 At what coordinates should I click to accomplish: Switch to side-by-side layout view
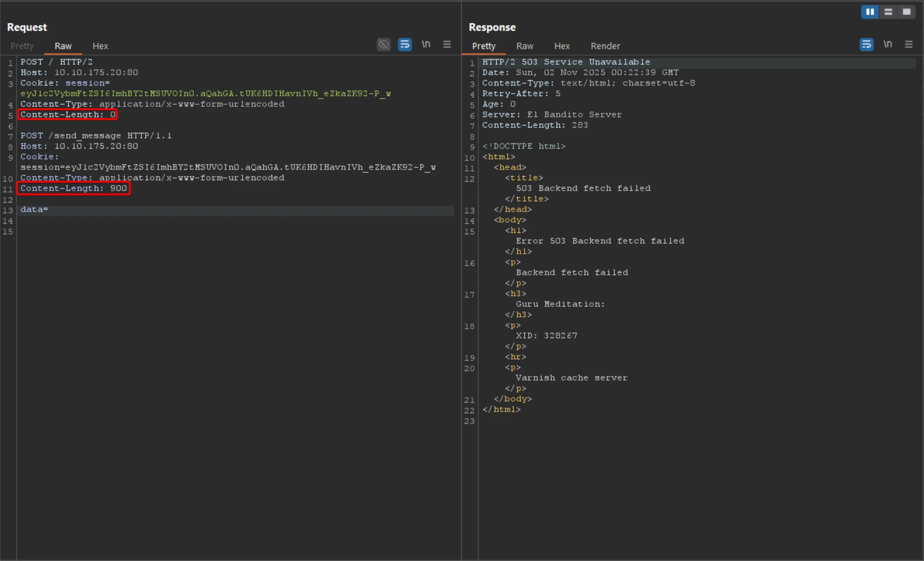tap(870, 12)
